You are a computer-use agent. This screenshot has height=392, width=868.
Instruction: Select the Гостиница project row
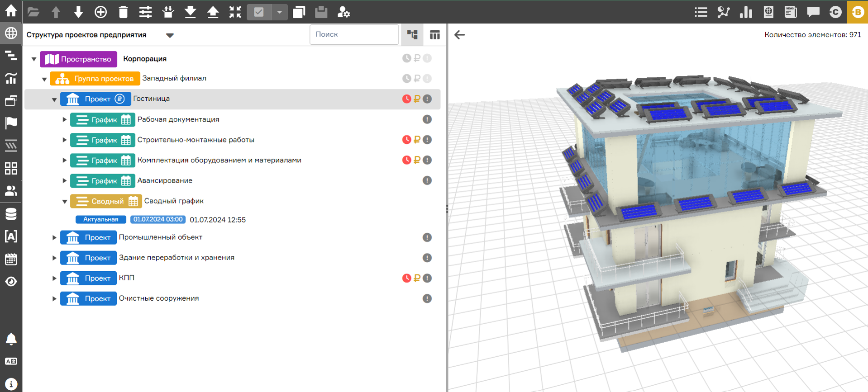[x=232, y=99]
